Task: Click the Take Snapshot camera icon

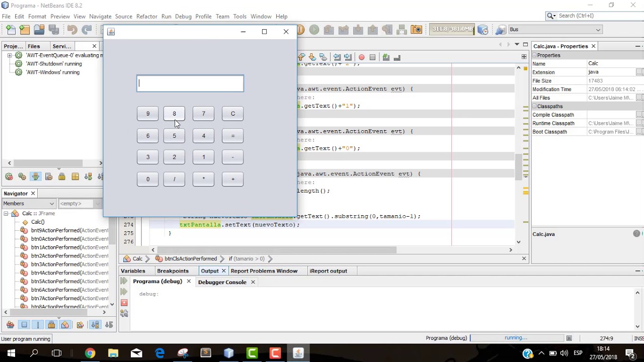Action: tap(416, 30)
